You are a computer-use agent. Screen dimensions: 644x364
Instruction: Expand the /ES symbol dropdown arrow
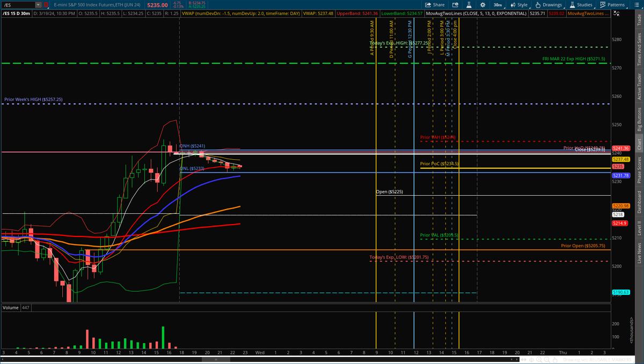click(37, 5)
